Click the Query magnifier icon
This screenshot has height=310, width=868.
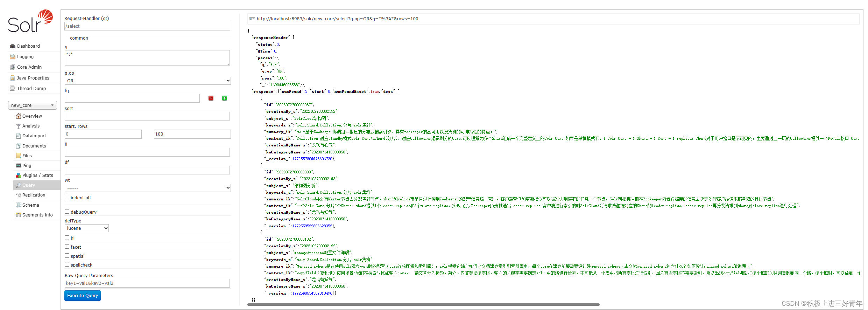(x=19, y=185)
